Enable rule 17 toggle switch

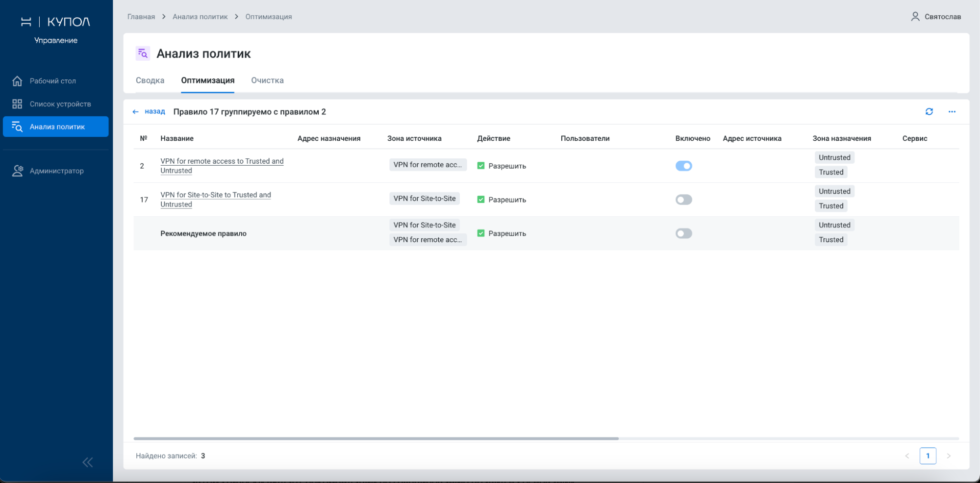coord(683,200)
